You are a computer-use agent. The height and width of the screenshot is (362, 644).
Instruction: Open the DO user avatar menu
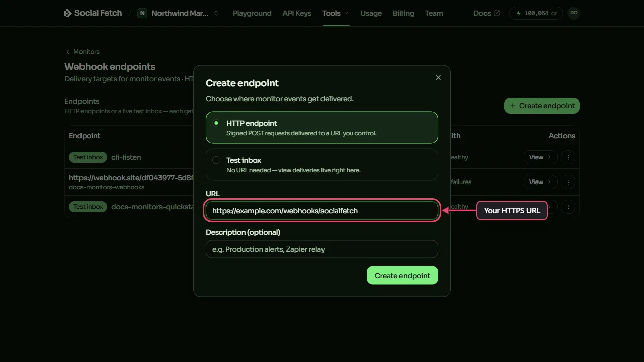click(574, 13)
